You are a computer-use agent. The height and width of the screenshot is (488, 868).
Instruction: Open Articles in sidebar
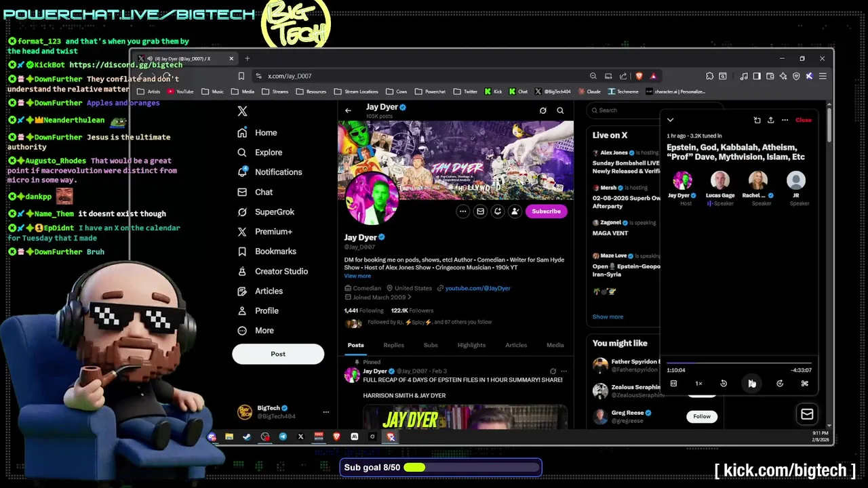260,291
